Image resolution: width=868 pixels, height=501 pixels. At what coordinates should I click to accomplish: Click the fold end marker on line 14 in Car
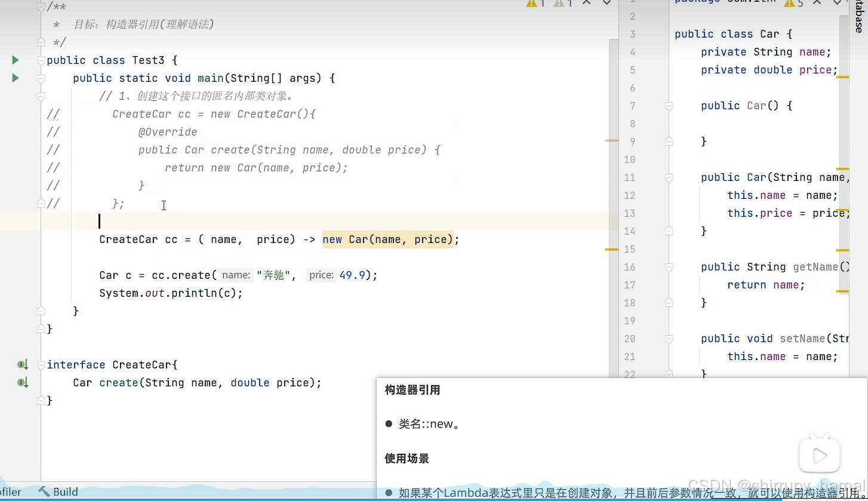pos(669,230)
